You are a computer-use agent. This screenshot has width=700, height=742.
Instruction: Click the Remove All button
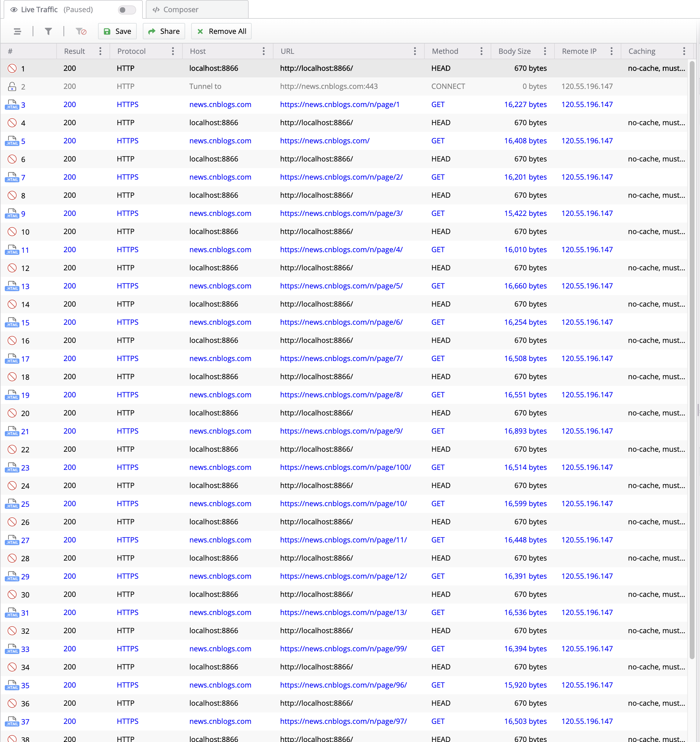tap(221, 31)
